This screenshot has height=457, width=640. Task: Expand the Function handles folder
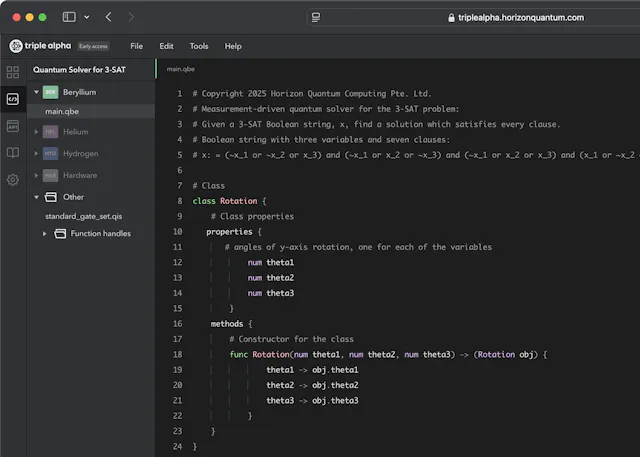44,234
